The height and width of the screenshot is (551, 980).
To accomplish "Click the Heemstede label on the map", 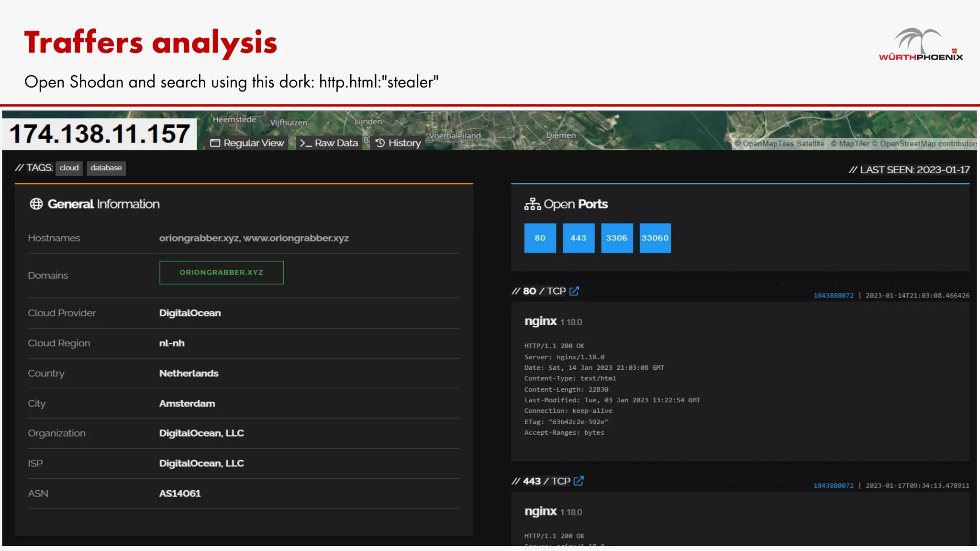I will pos(234,120).
